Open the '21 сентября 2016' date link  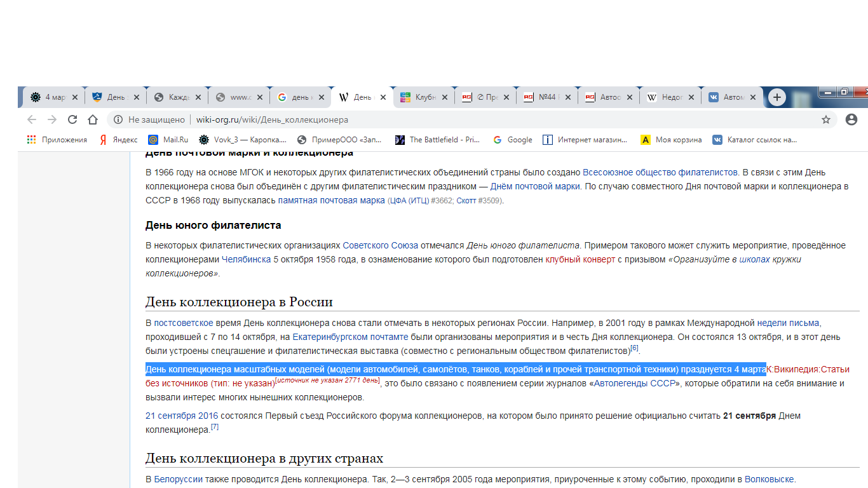click(182, 416)
